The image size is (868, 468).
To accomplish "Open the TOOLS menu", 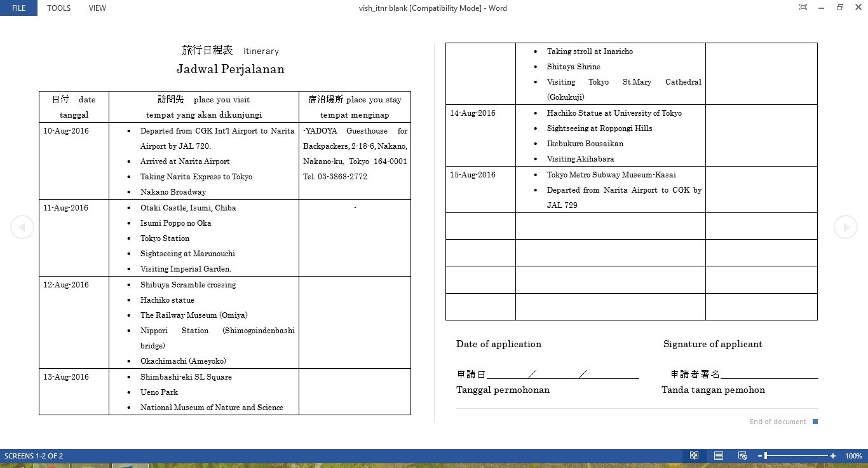I will pos(58,8).
